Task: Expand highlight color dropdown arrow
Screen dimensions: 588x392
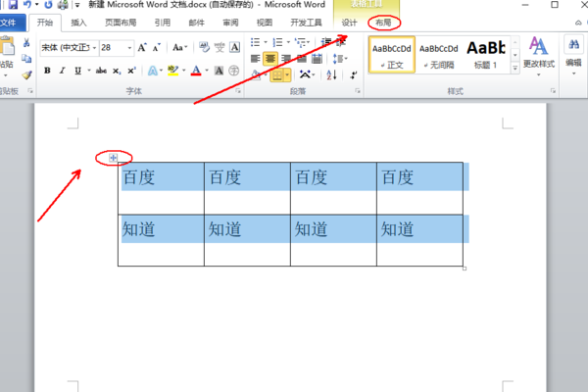Action: (x=184, y=71)
